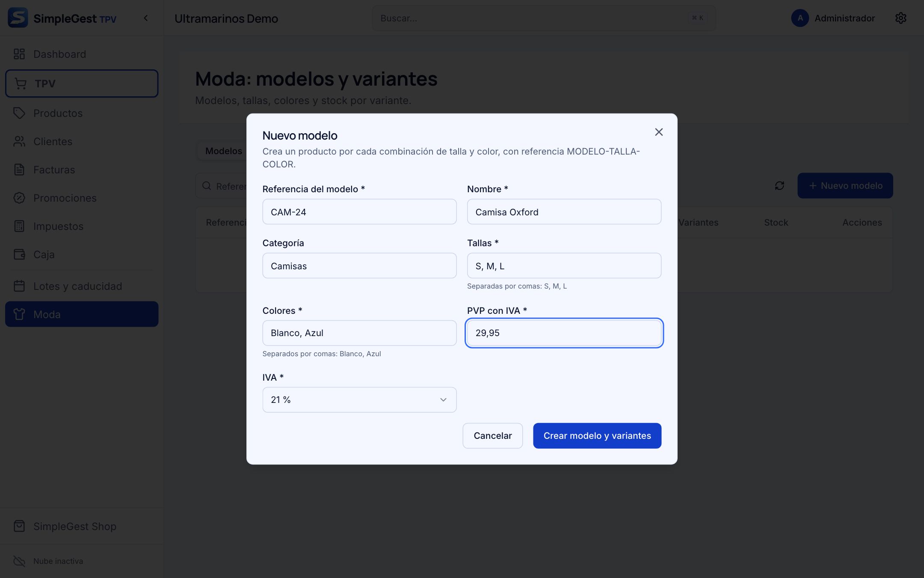Collapse the sidebar with the chevron arrow
Viewport: 924px width, 578px height.
146,18
